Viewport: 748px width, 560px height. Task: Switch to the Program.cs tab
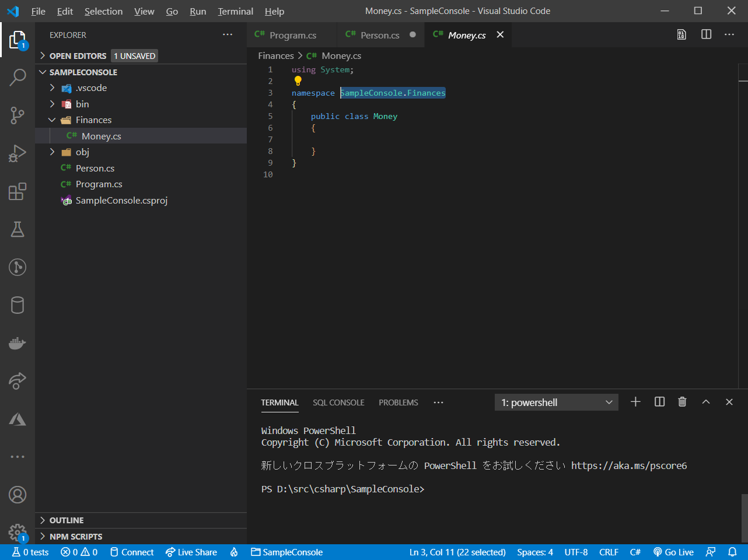click(x=292, y=35)
